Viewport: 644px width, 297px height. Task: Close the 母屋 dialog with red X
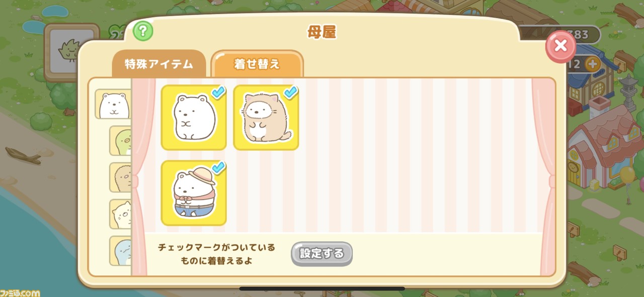tap(560, 46)
